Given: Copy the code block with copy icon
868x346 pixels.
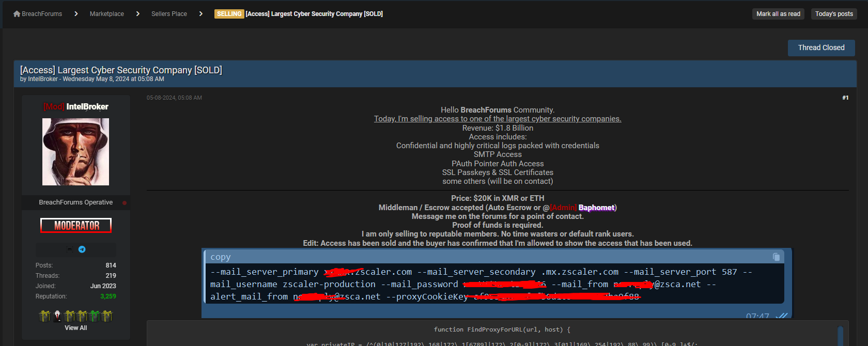Looking at the screenshot, I should pos(776,257).
